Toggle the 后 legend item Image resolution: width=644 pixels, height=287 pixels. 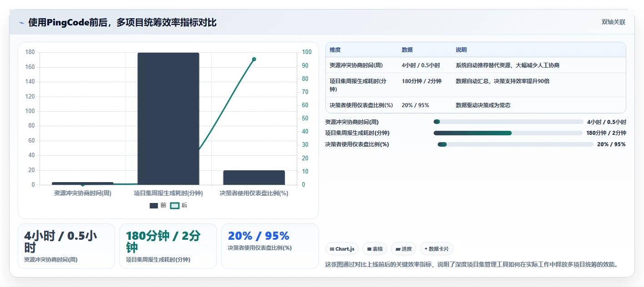(179, 205)
